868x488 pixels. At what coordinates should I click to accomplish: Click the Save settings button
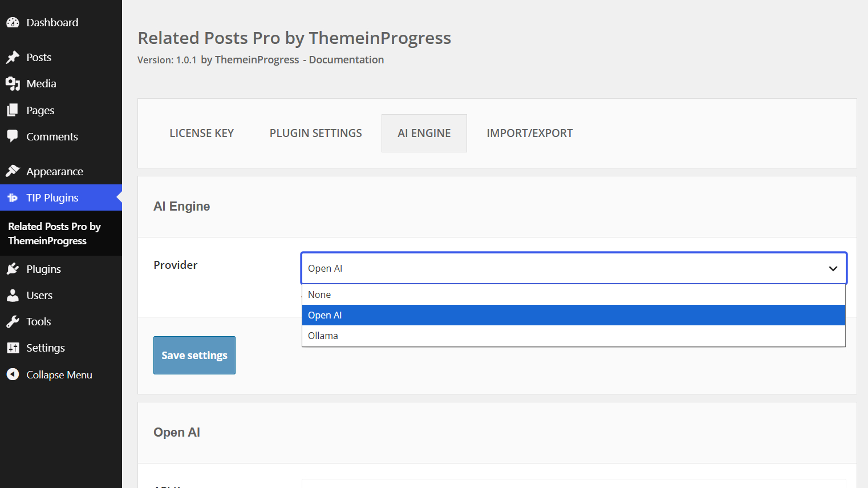point(194,355)
